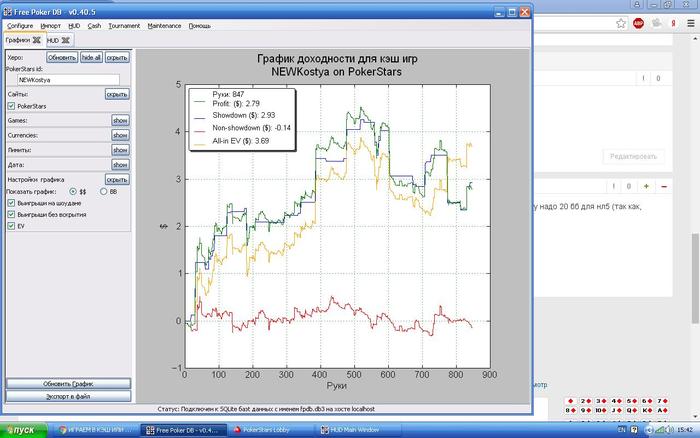700x438 pixels.
Task: Click the 7 of diamonds card icon
Action: point(662,401)
